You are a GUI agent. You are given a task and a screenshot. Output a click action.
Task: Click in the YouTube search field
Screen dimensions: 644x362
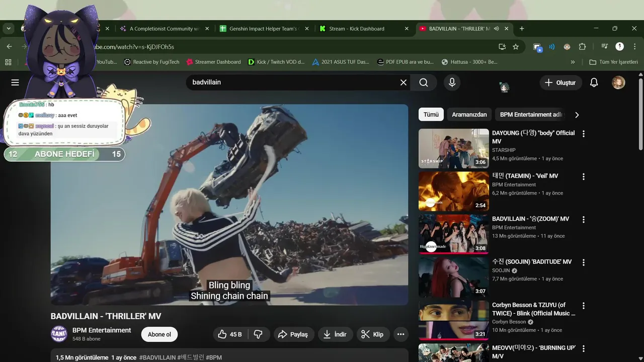(293, 82)
